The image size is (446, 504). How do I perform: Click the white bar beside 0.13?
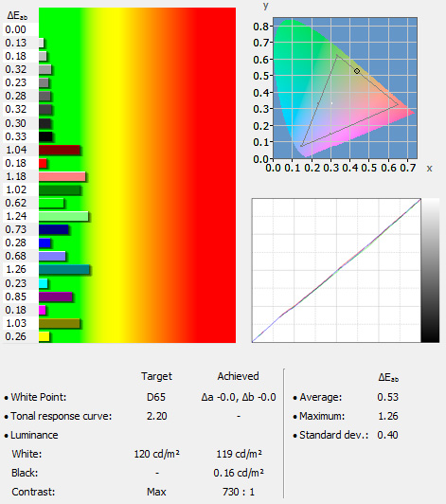click(x=42, y=43)
